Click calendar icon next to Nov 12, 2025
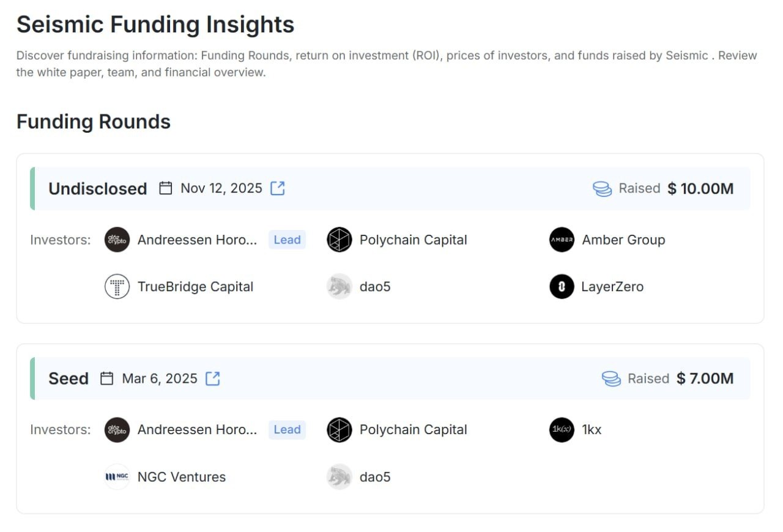The image size is (783, 532). [165, 188]
